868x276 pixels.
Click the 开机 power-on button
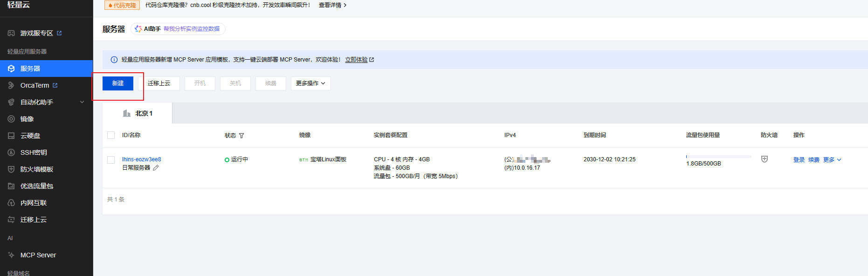coord(200,83)
